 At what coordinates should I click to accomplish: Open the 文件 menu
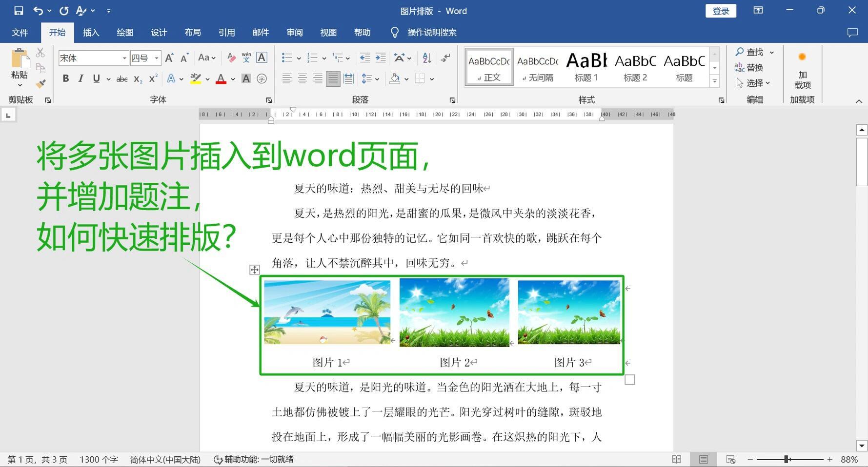point(20,32)
